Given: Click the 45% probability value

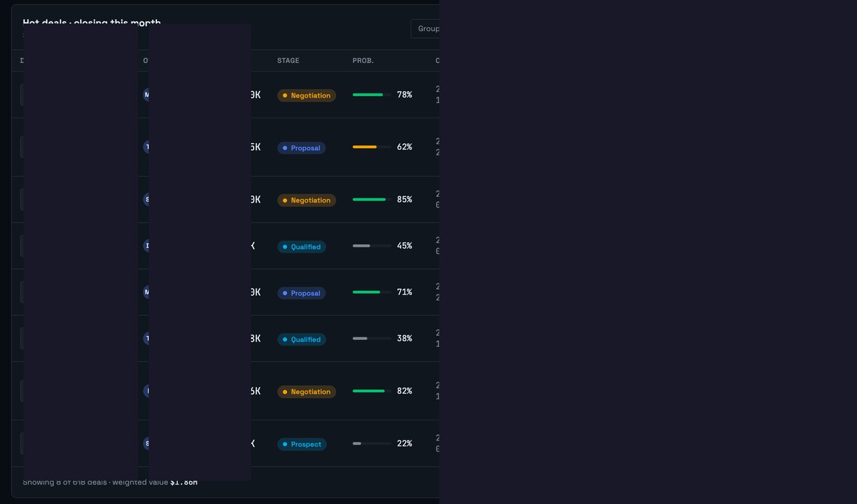Looking at the screenshot, I should point(405,246).
